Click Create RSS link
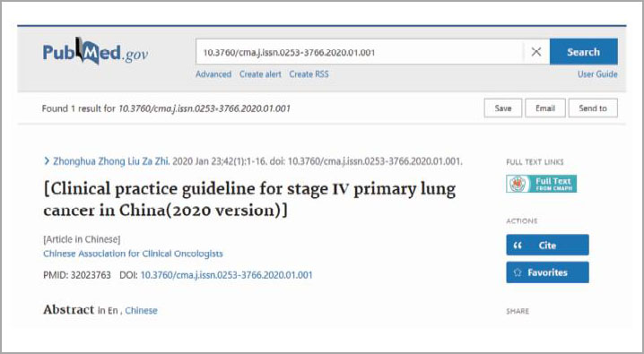The image size is (644, 354). (x=309, y=74)
